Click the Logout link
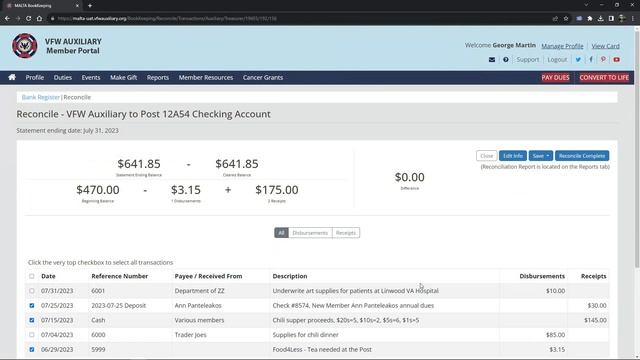The image size is (640, 360). tap(557, 60)
